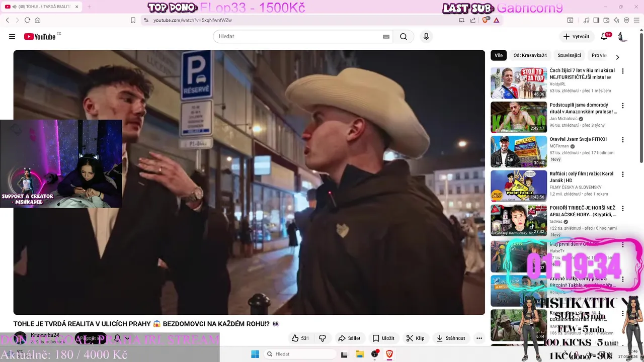The width and height of the screenshot is (644, 362).
Task: Click the Sdílet share button
Action: pyautogui.click(x=349, y=338)
